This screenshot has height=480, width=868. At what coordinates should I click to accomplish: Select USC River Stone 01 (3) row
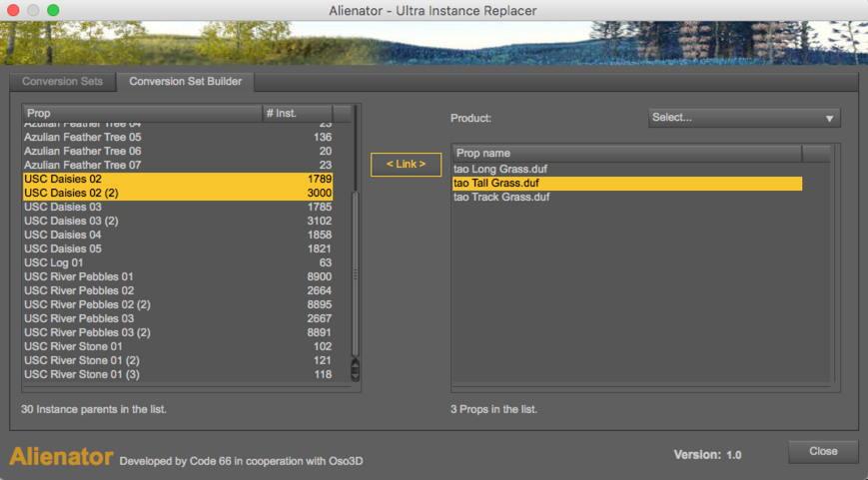pyautogui.click(x=178, y=374)
